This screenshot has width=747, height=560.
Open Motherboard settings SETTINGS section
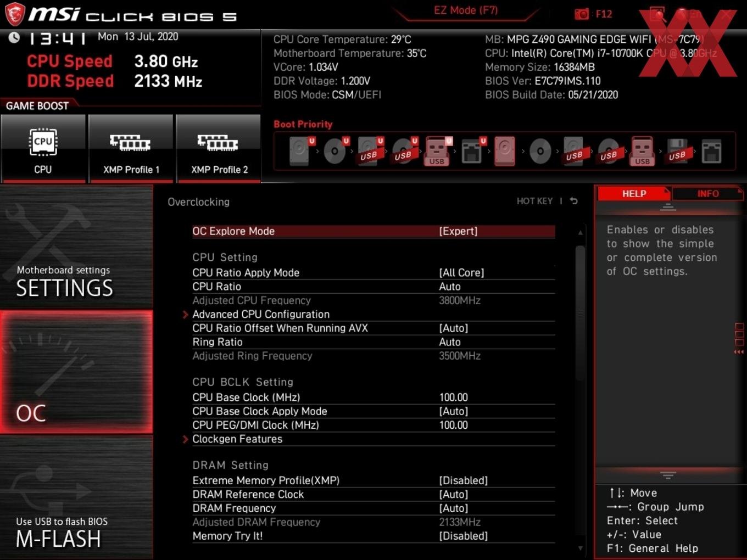(x=76, y=247)
